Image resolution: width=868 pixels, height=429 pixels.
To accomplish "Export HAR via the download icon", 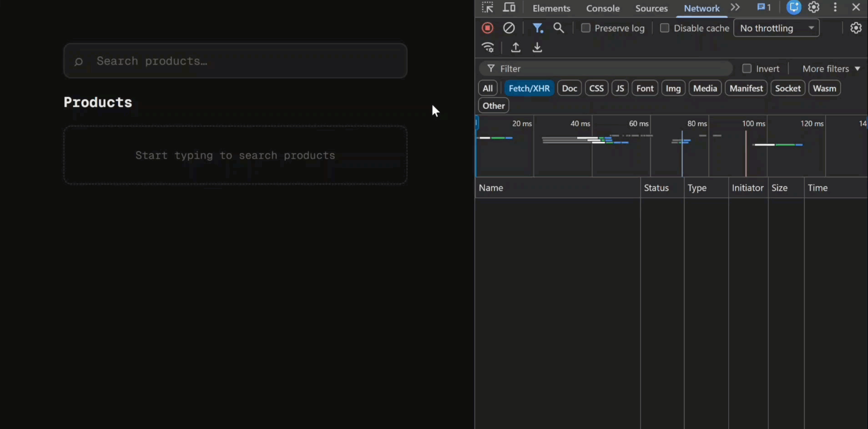I will pyautogui.click(x=537, y=47).
